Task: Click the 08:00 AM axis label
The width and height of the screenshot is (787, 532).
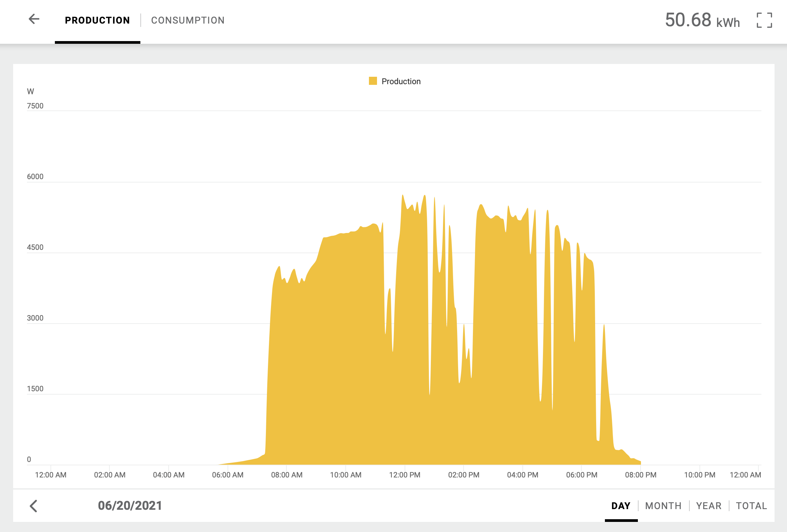Action: click(x=286, y=475)
